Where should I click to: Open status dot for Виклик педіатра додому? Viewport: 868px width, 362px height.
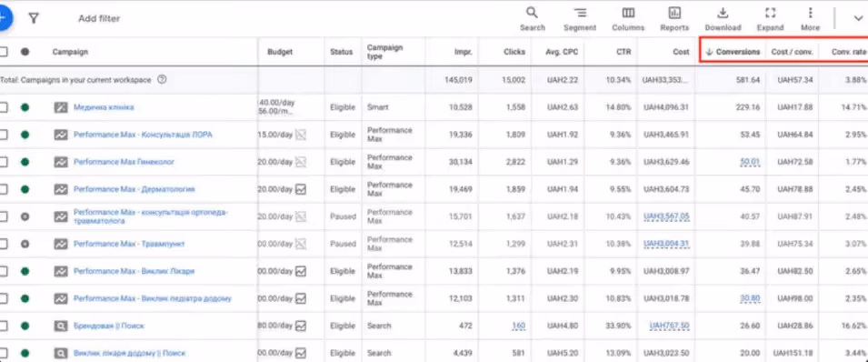tap(25, 298)
